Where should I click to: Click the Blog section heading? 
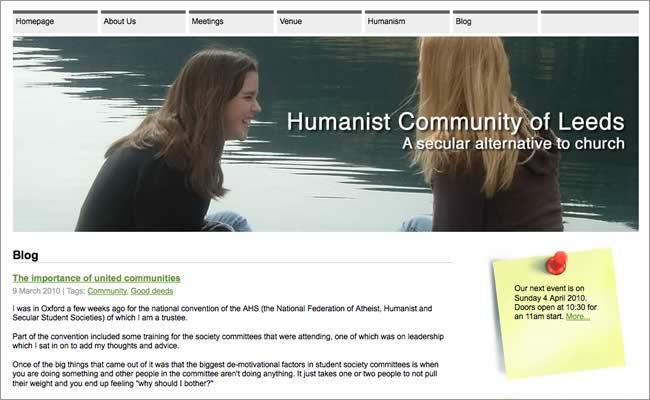pyautogui.click(x=26, y=254)
